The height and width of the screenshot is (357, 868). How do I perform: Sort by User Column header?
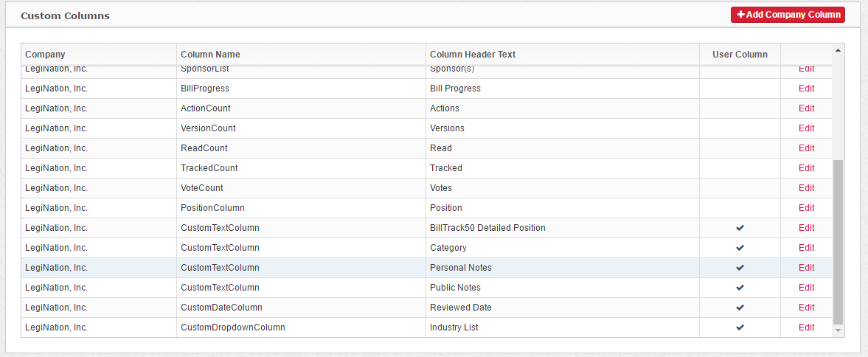[x=740, y=55]
